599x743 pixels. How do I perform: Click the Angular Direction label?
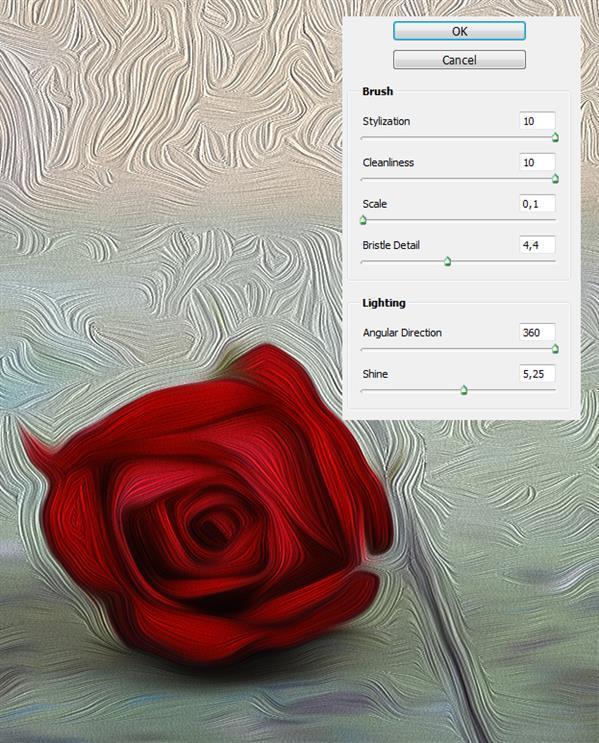click(402, 332)
